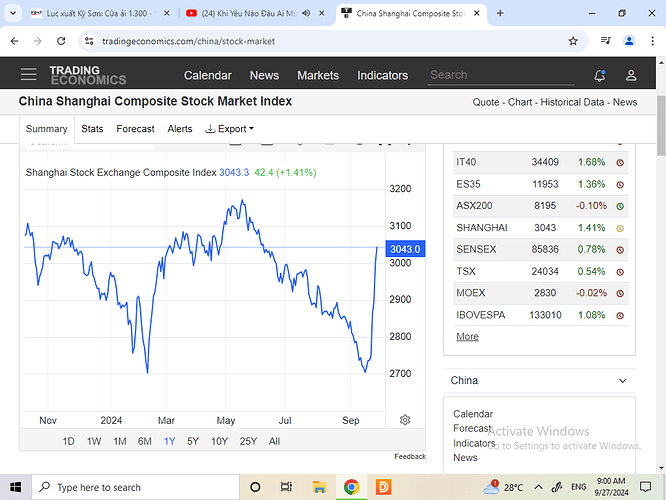Viewport: 666px width, 500px height.
Task: Click the clock icon beside TSX
Action: point(620,272)
